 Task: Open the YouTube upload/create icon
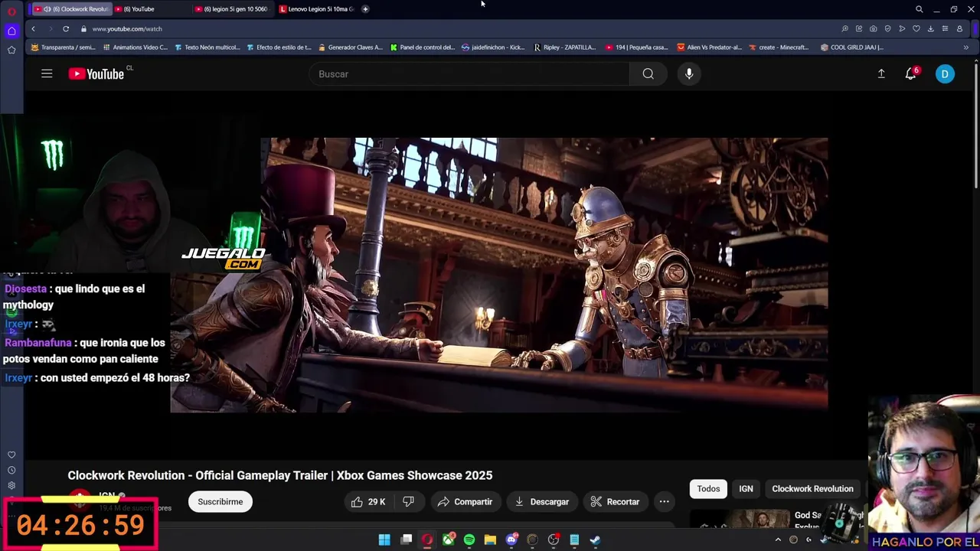[881, 73]
